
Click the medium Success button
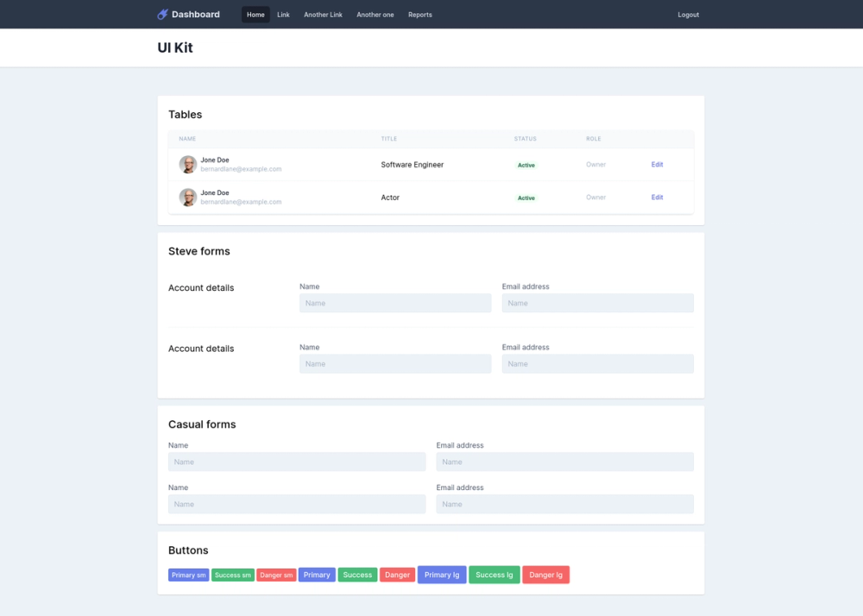tap(358, 575)
